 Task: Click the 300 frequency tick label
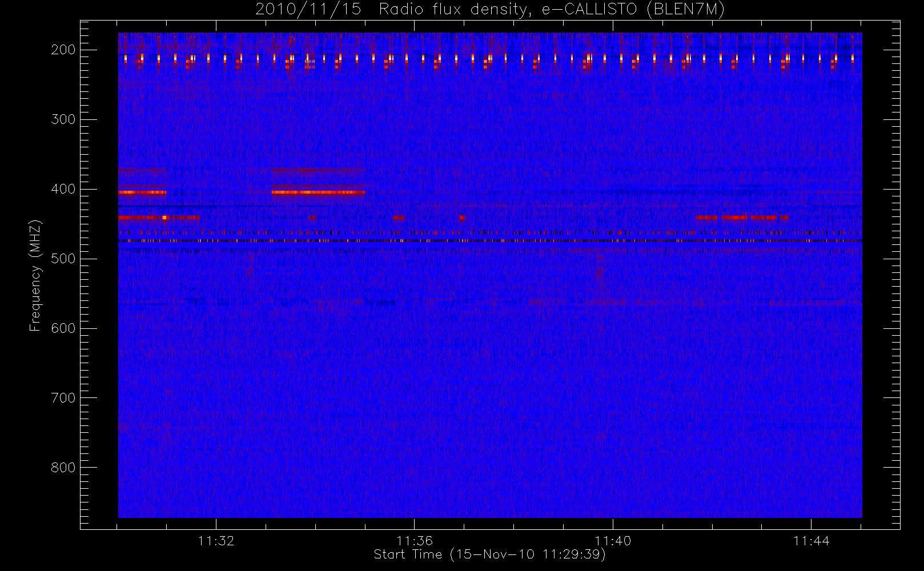click(63, 119)
